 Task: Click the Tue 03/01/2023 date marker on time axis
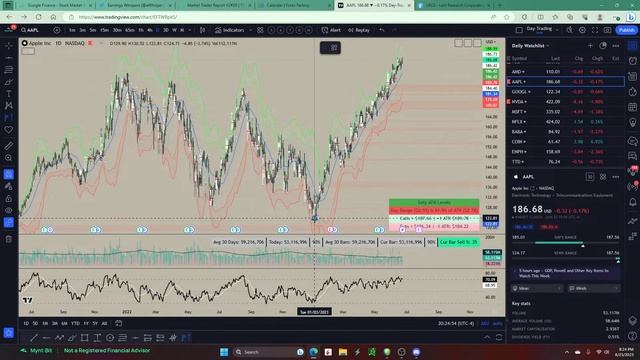click(x=314, y=312)
